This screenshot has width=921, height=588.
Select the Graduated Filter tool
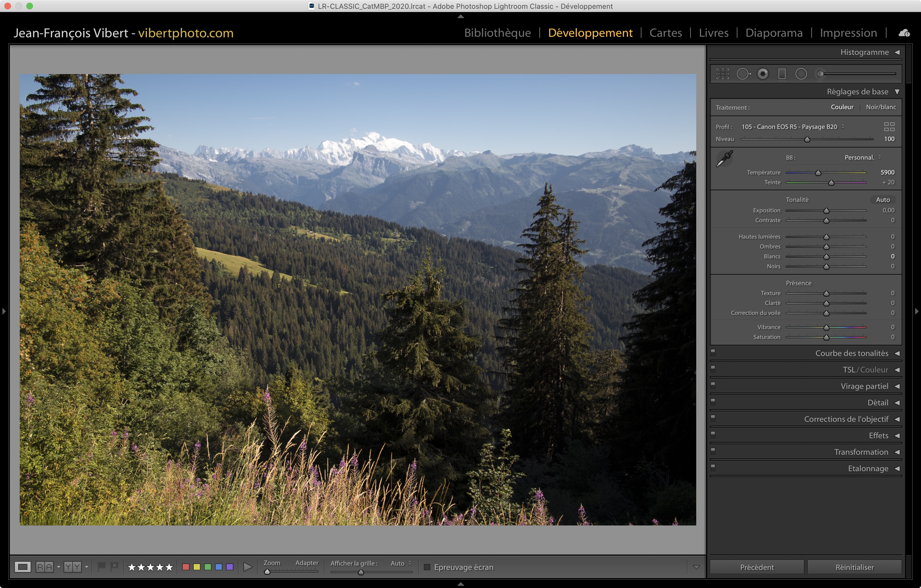point(782,74)
